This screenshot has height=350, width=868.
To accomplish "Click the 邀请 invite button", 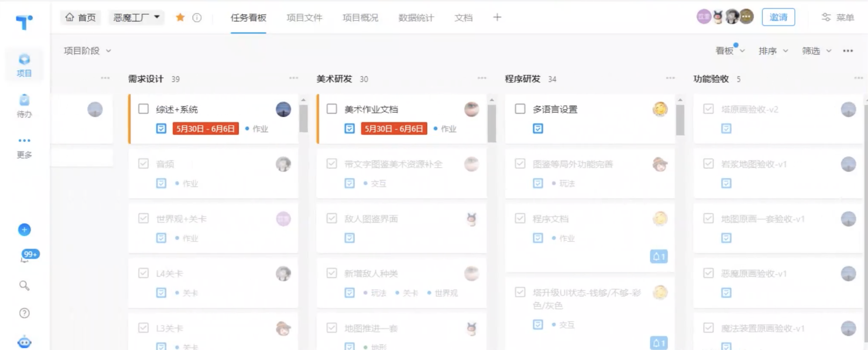I will [x=778, y=17].
